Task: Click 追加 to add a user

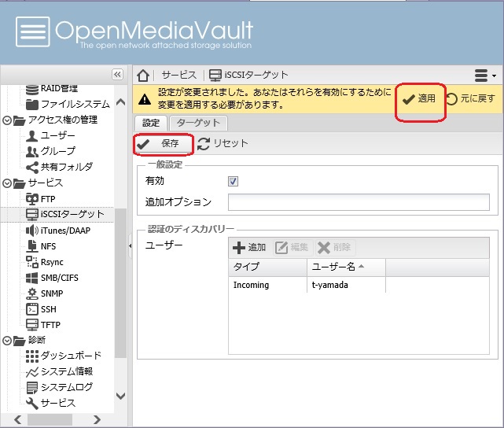Action: (x=249, y=248)
